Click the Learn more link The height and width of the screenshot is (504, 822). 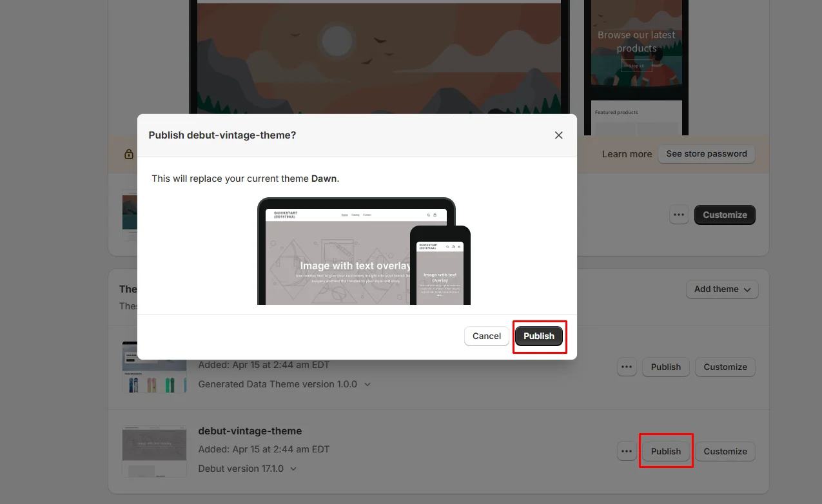[627, 154]
